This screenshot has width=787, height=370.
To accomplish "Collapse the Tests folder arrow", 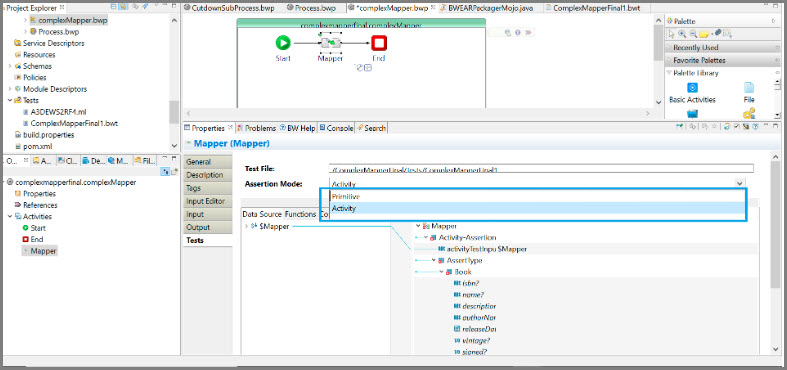I will (x=10, y=100).
